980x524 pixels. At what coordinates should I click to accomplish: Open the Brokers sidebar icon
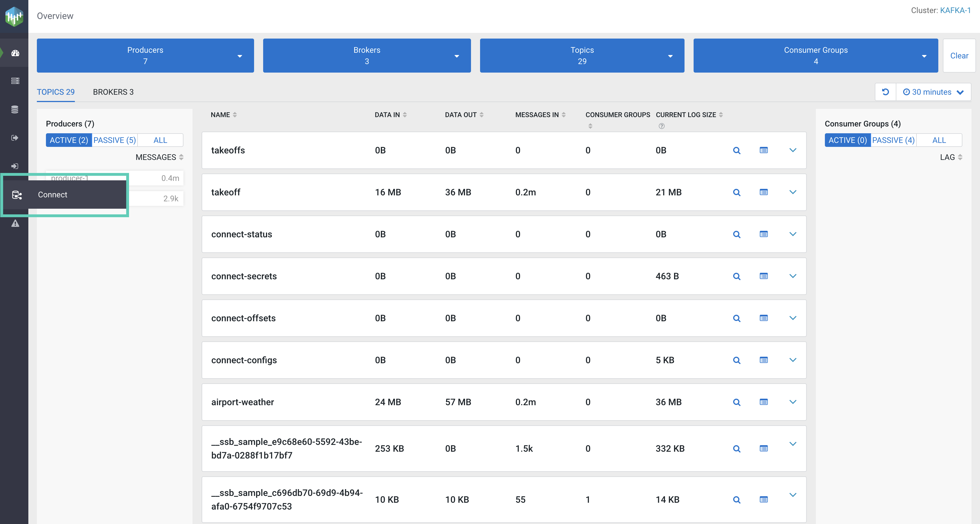pos(15,81)
